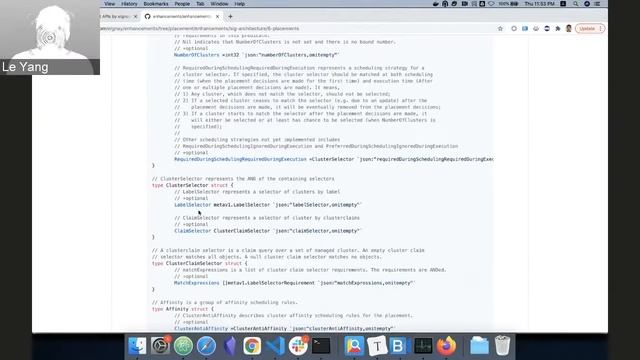
Task: Click the clock in the menu bar
Action: point(539,4)
